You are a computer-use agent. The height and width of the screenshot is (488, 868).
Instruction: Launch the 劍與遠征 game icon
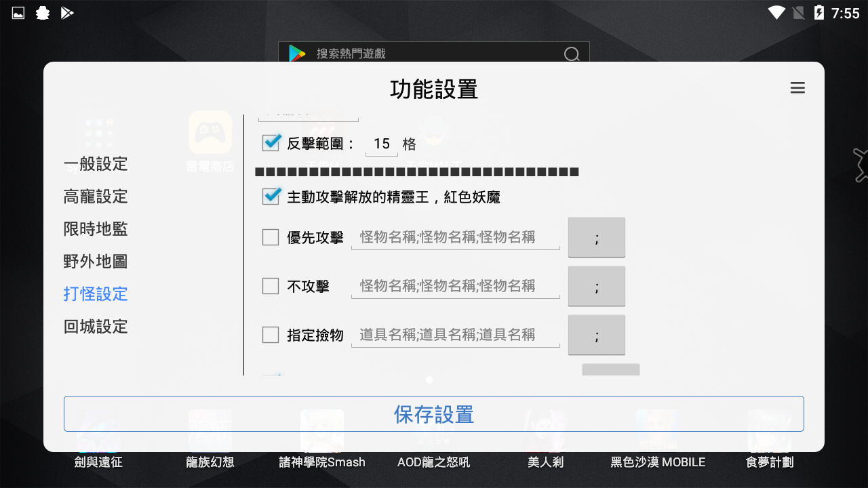point(97,430)
